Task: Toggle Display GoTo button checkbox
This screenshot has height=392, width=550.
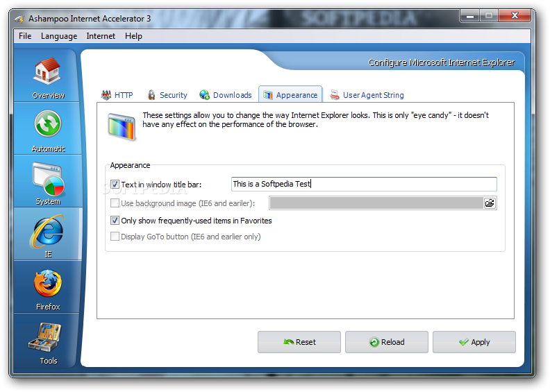Action: click(x=115, y=237)
